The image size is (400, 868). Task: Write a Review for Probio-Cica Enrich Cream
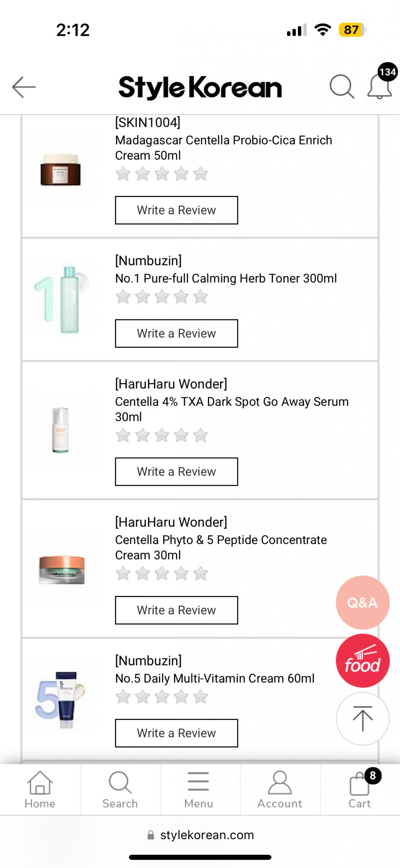pos(176,210)
